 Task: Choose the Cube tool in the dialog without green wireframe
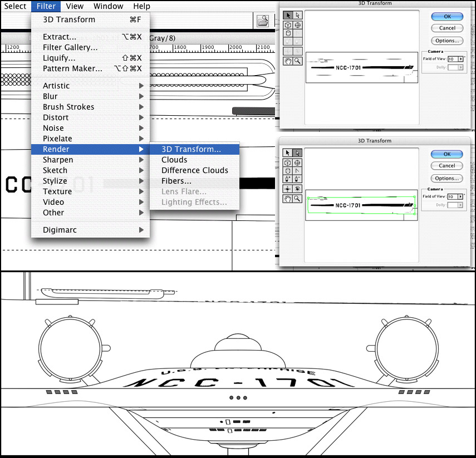pyautogui.click(x=288, y=25)
